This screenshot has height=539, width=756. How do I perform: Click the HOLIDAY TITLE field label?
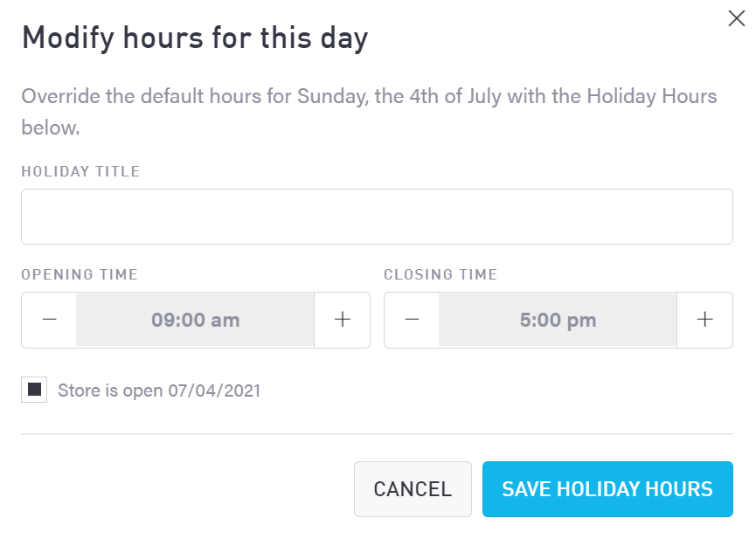pos(80,171)
